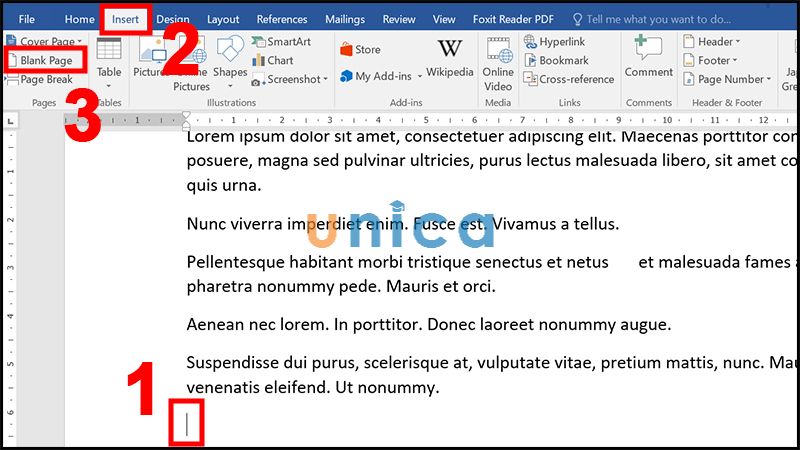This screenshot has height=450, width=800.
Task: Click the paragraph starting 'Nunc viverra imperdiet'
Action: (403, 223)
